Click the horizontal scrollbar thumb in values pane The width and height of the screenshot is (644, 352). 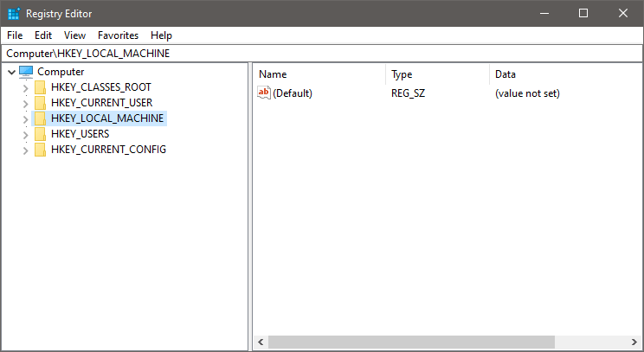tap(411, 342)
